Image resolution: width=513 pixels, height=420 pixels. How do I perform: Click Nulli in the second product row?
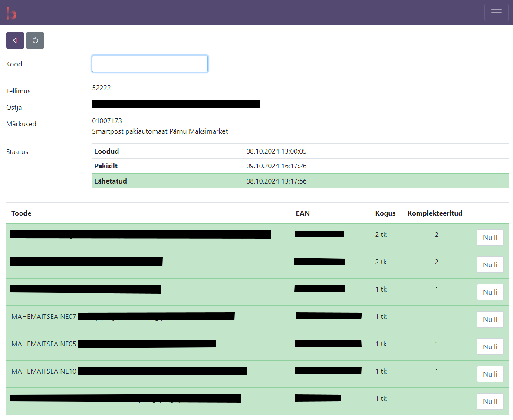490,265
